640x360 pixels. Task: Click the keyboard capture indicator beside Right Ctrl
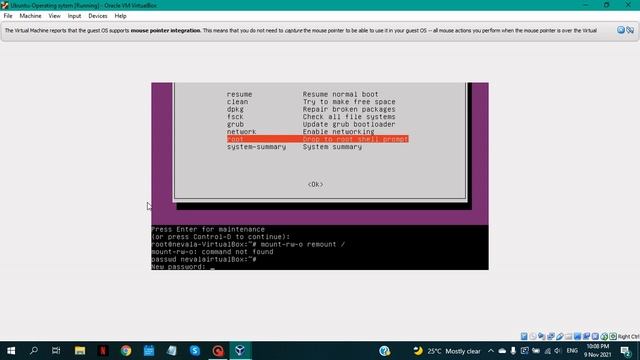(613, 336)
